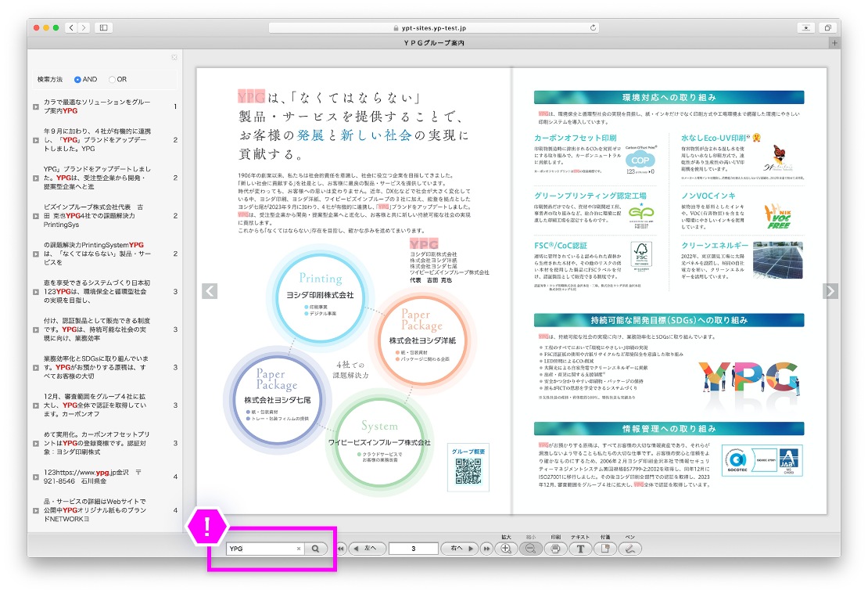Expand result カラで最適なソリューション
Viewport: 868px width, 594px height.
click(x=35, y=106)
